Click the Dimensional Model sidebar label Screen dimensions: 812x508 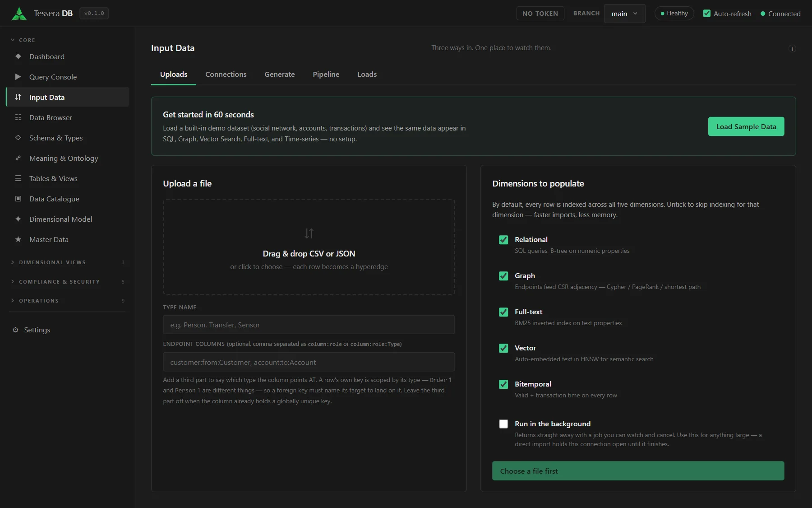click(x=60, y=219)
